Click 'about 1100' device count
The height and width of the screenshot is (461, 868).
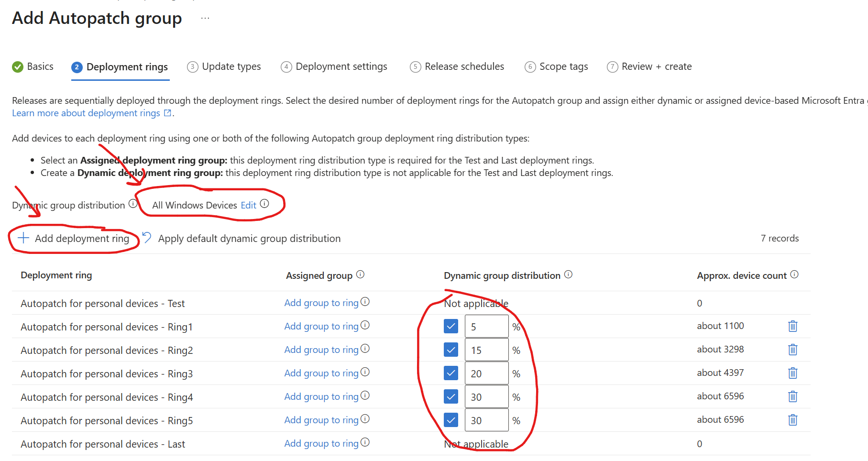[x=720, y=326]
